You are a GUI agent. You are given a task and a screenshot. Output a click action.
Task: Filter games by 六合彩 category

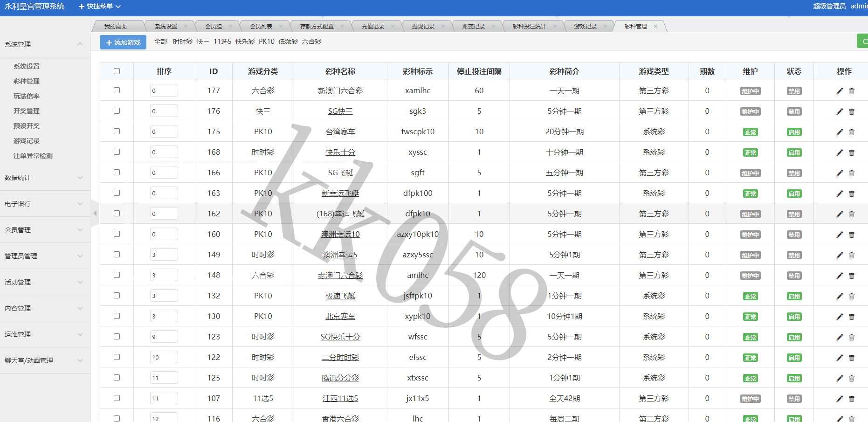[x=311, y=42]
